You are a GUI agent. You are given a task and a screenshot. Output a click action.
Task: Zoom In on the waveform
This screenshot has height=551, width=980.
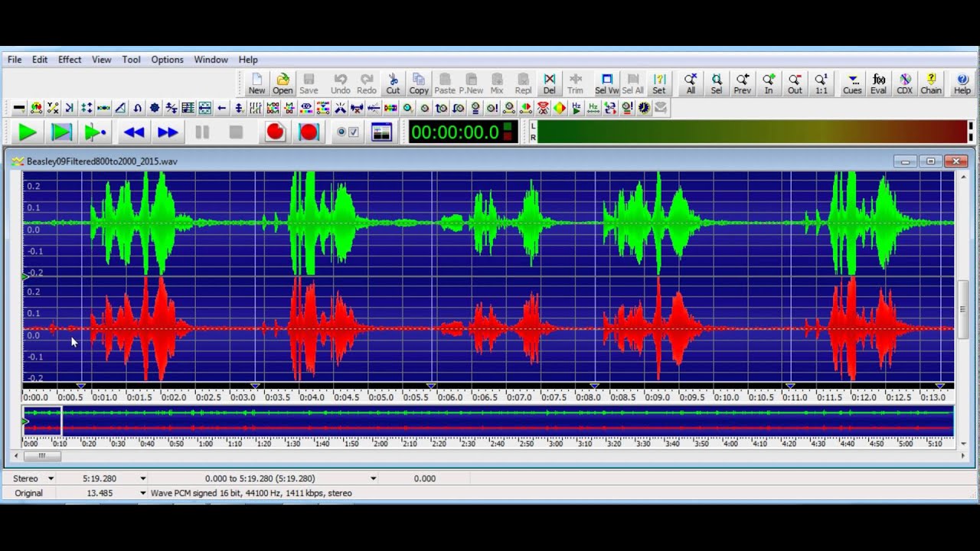(769, 84)
